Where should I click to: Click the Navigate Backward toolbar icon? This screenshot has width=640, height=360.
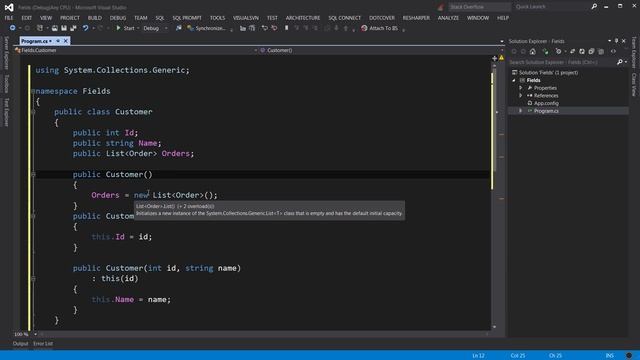point(13,28)
